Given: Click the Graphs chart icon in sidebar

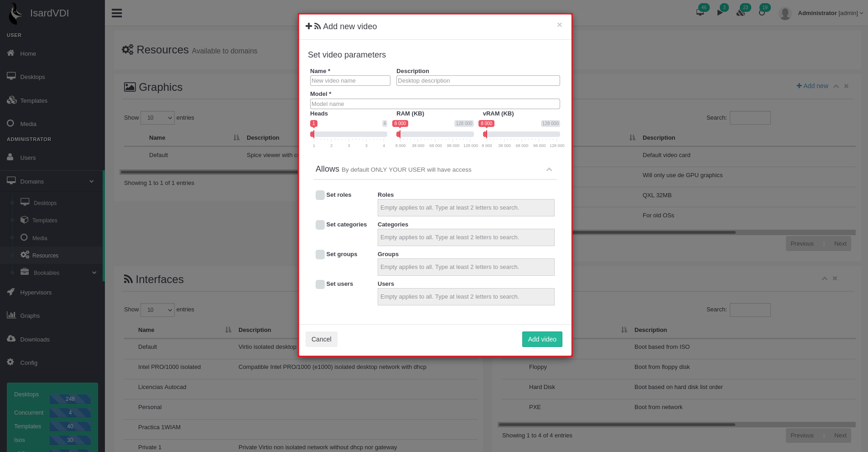Looking at the screenshot, I should [11, 315].
